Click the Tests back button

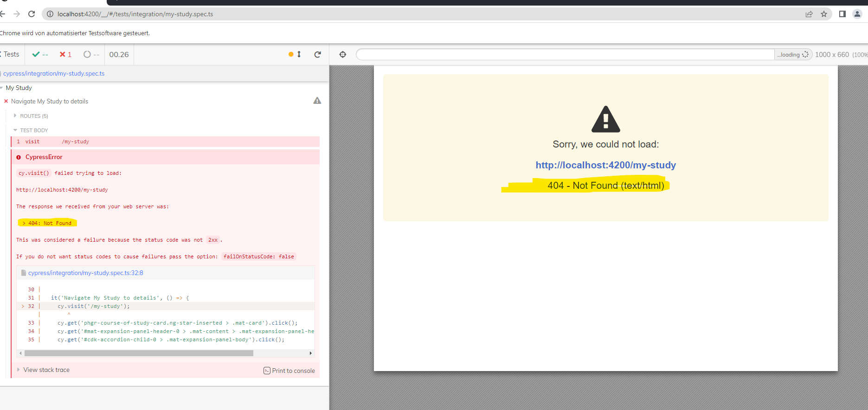[10, 54]
